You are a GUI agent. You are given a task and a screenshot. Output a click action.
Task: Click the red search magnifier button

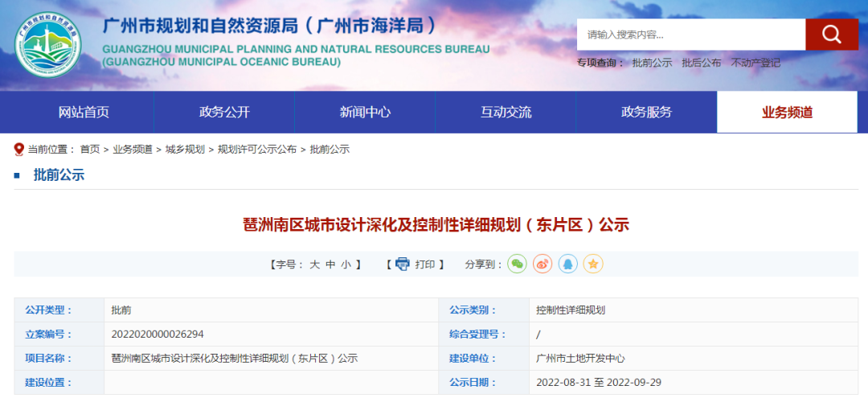(832, 35)
